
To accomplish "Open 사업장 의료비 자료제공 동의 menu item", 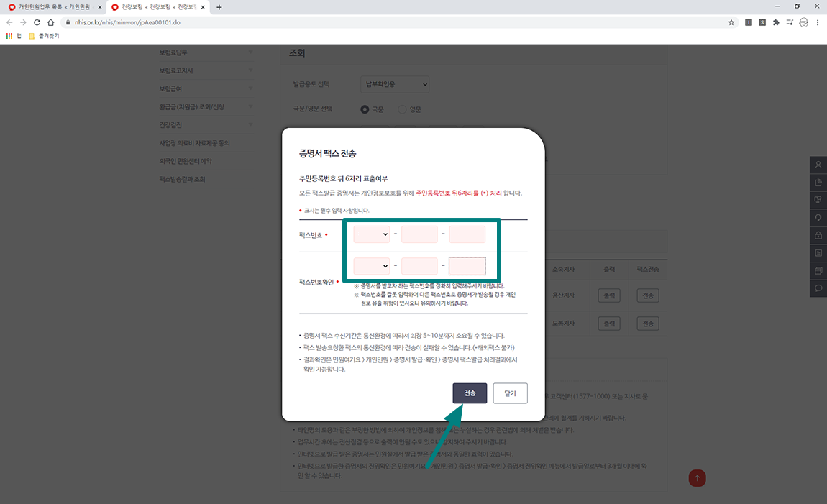I will tap(195, 143).
